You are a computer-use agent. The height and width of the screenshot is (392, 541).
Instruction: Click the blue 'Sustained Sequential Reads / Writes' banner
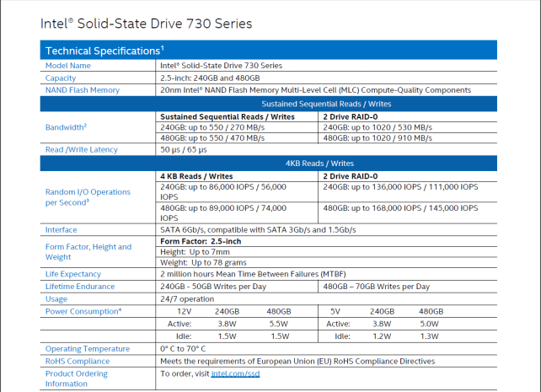[269, 104]
